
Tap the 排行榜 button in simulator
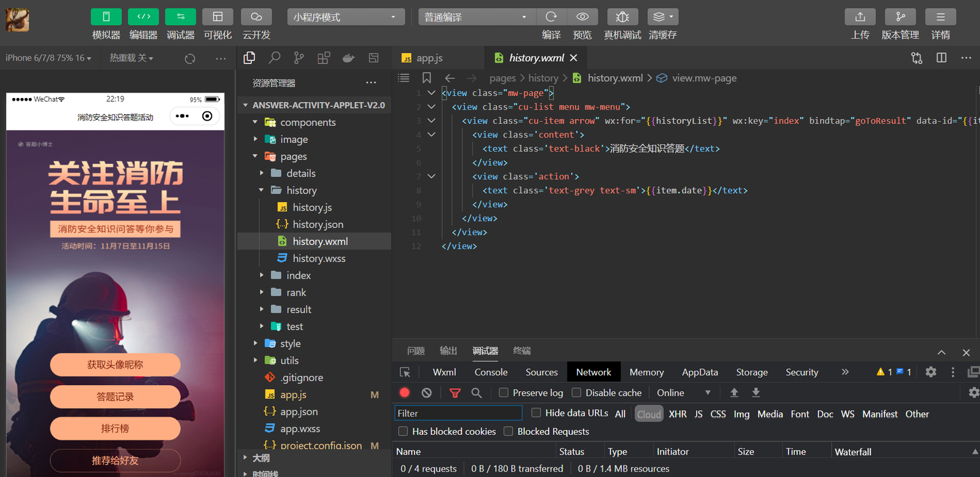[x=115, y=429]
